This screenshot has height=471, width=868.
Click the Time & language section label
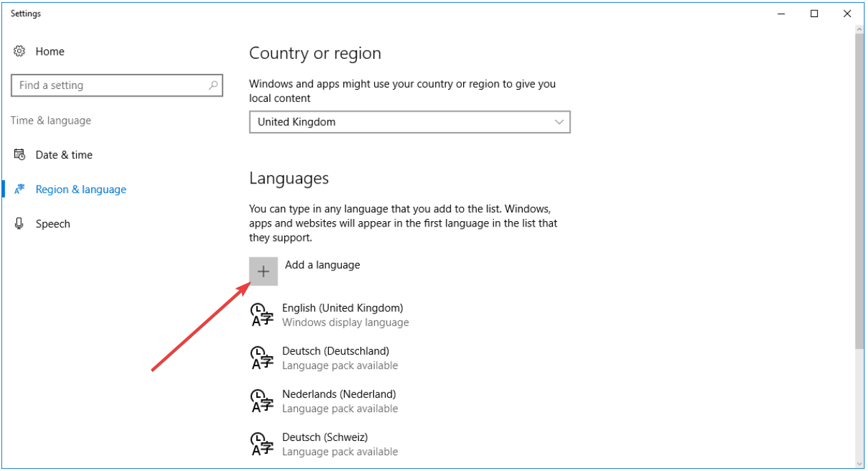tap(51, 120)
